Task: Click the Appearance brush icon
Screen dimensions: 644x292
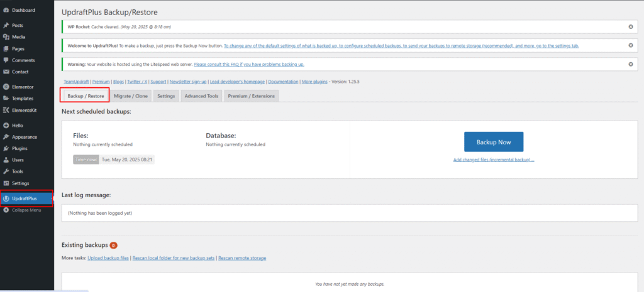Action: coord(6,137)
